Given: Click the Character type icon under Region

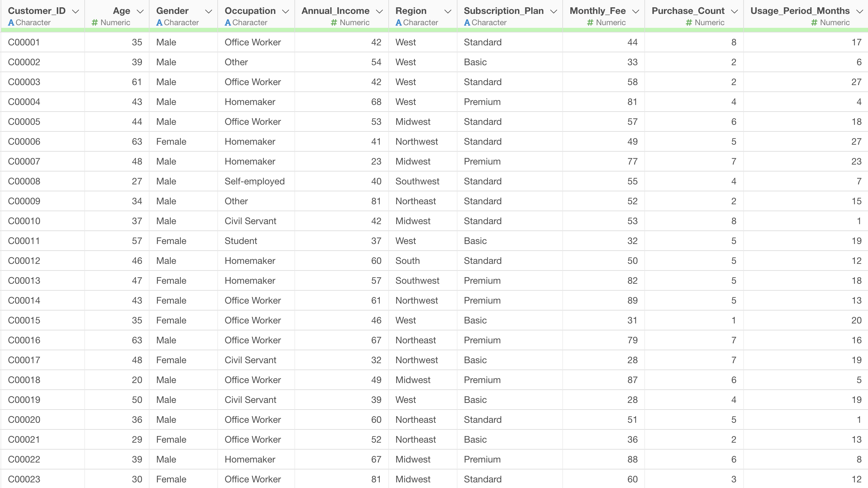Looking at the screenshot, I should (399, 23).
